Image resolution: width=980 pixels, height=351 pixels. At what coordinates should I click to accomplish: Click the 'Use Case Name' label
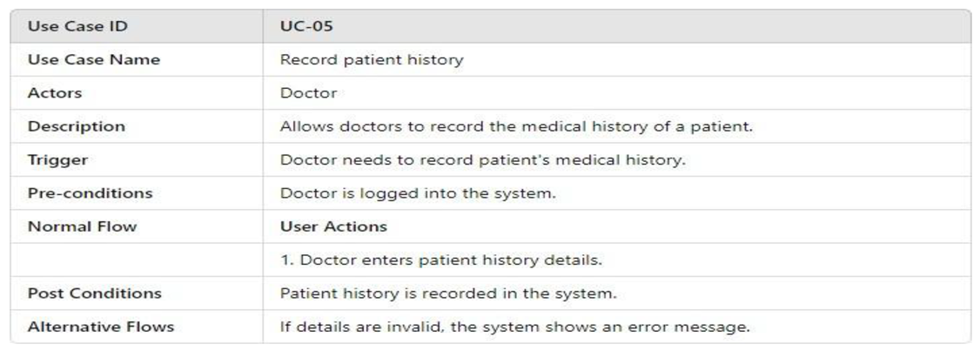click(x=93, y=60)
